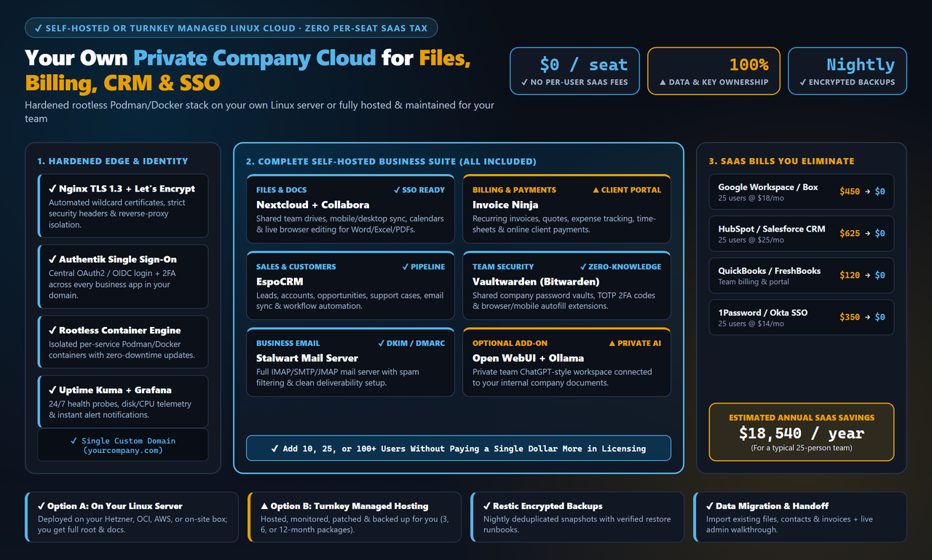Select the Google Workspace / Box row
The height and width of the screenshot is (560, 932).
802,192
